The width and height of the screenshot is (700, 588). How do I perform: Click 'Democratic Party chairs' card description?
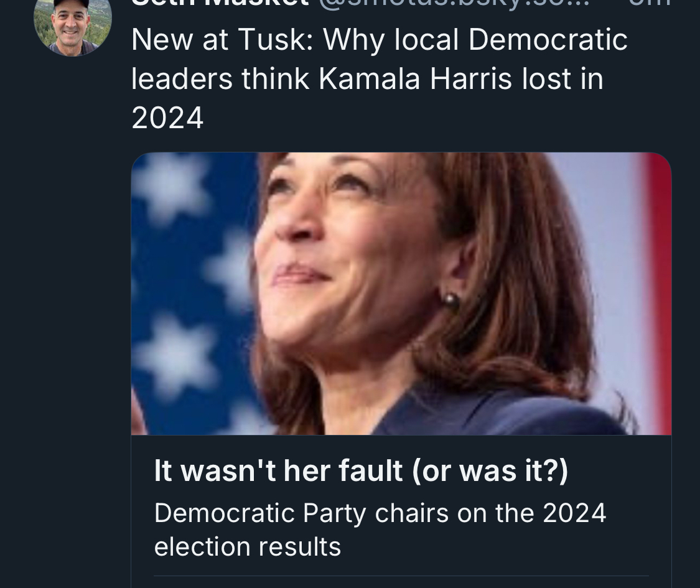(x=380, y=513)
